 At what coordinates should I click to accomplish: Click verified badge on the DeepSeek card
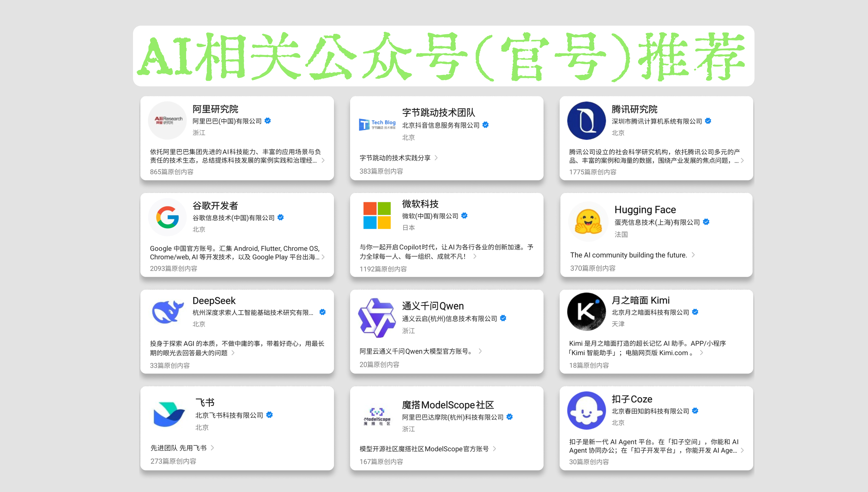[323, 312]
